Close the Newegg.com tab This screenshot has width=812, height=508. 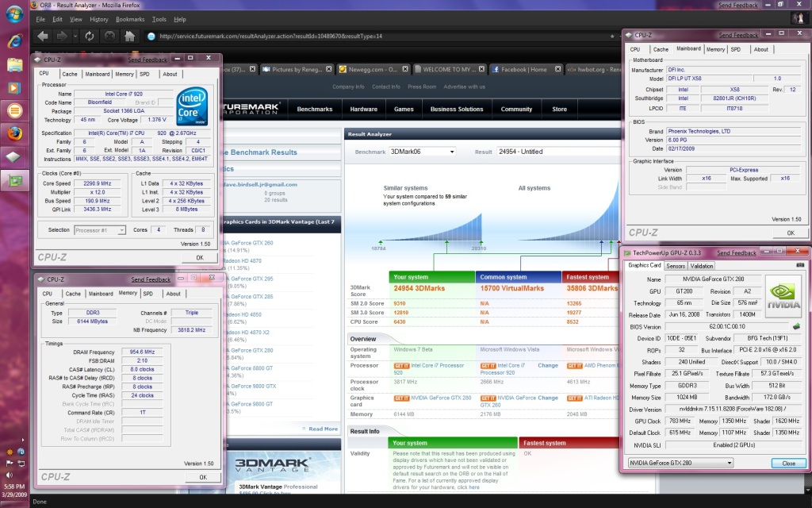[405, 69]
